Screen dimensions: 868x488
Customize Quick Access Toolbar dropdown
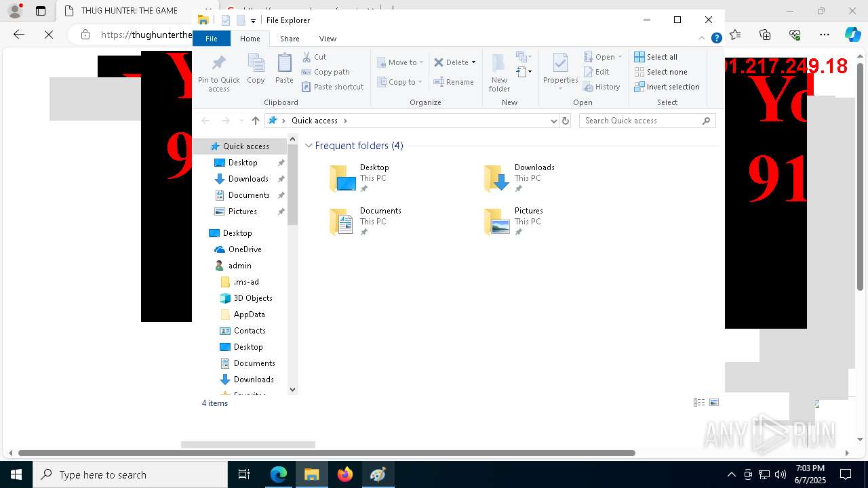(x=253, y=21)
